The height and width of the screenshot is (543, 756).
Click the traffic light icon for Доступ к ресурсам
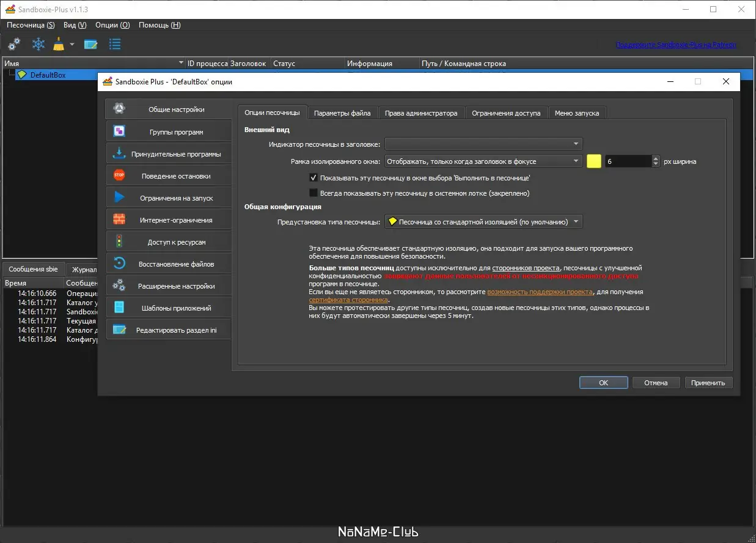119,242
